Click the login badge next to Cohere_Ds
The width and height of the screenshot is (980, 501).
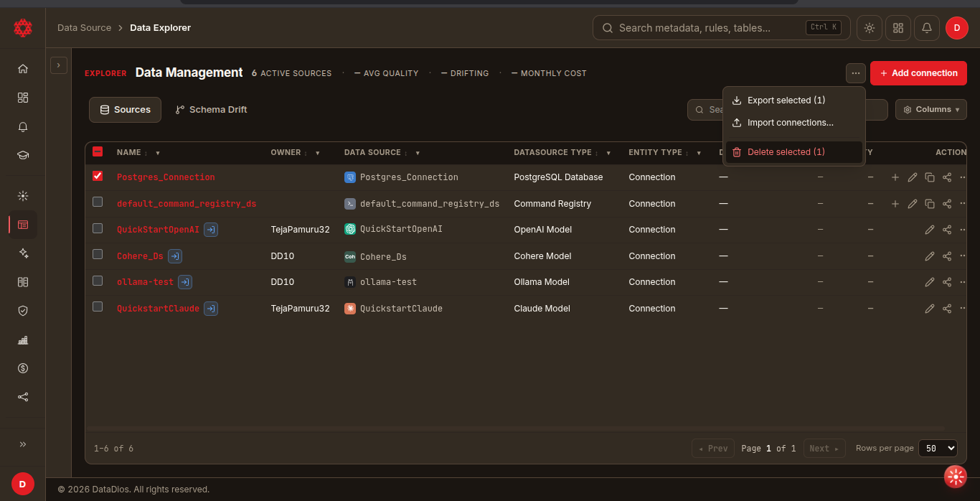coord(175,256)
